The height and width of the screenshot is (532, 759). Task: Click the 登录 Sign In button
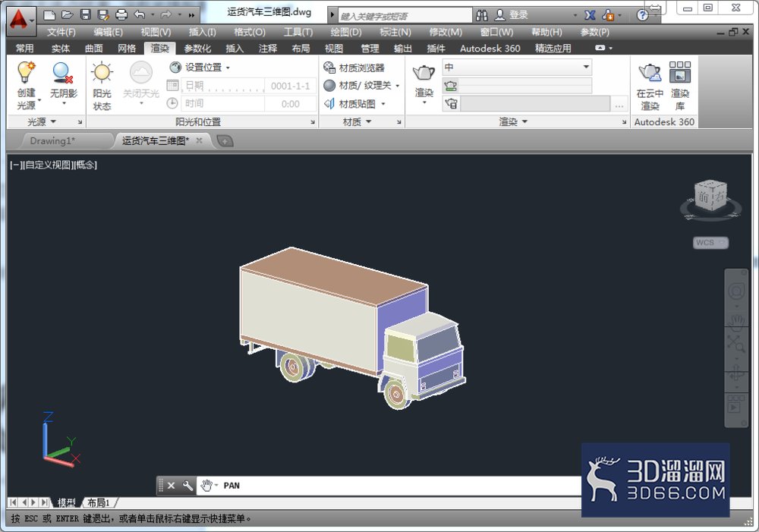[512, 15]
